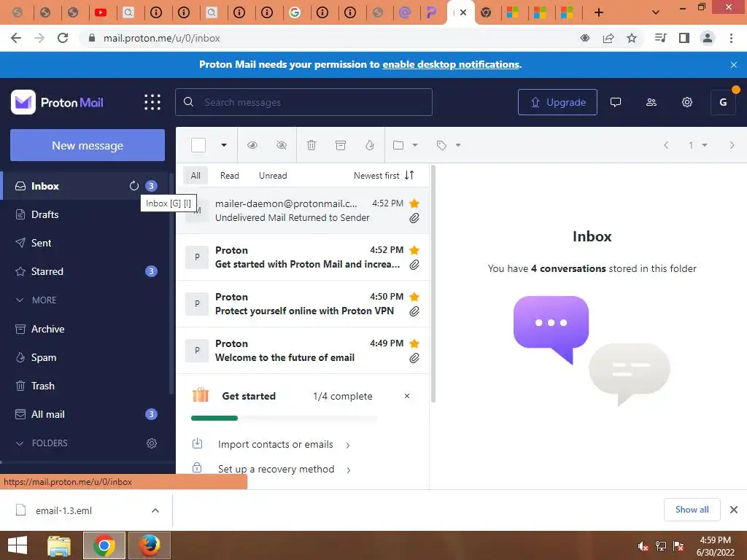The width and height of the screenshot is (747, 560).
Task: Click Show all downloads button
Action: [x=692, y=510]
